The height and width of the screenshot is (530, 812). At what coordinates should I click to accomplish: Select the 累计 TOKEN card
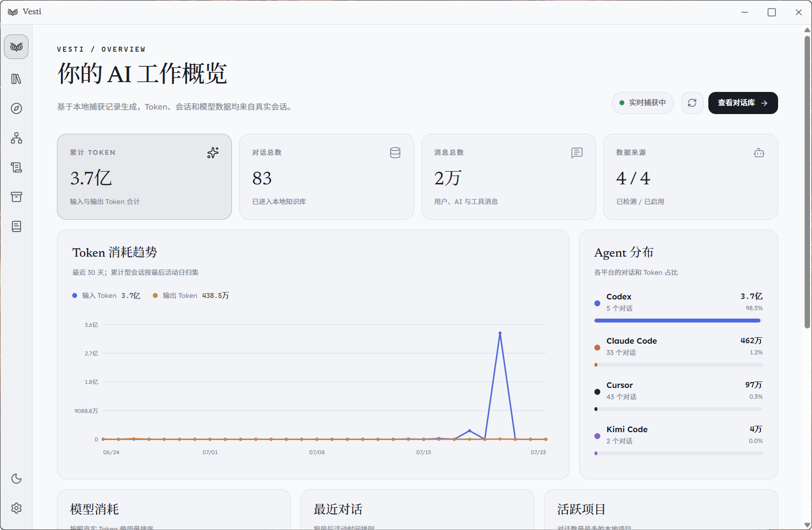144,177
